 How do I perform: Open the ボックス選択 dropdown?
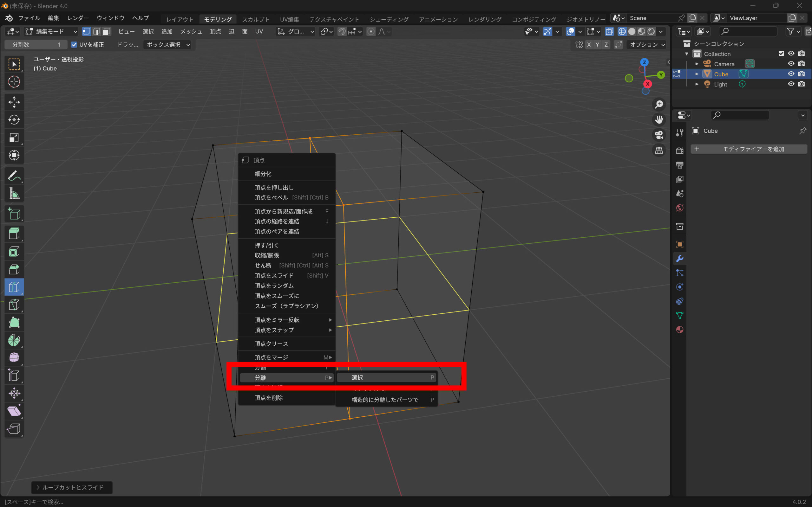click(x=168, y=45)
